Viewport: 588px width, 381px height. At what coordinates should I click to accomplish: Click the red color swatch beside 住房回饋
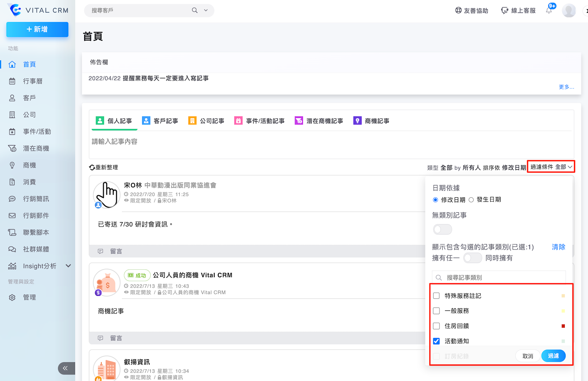point(563,326)
